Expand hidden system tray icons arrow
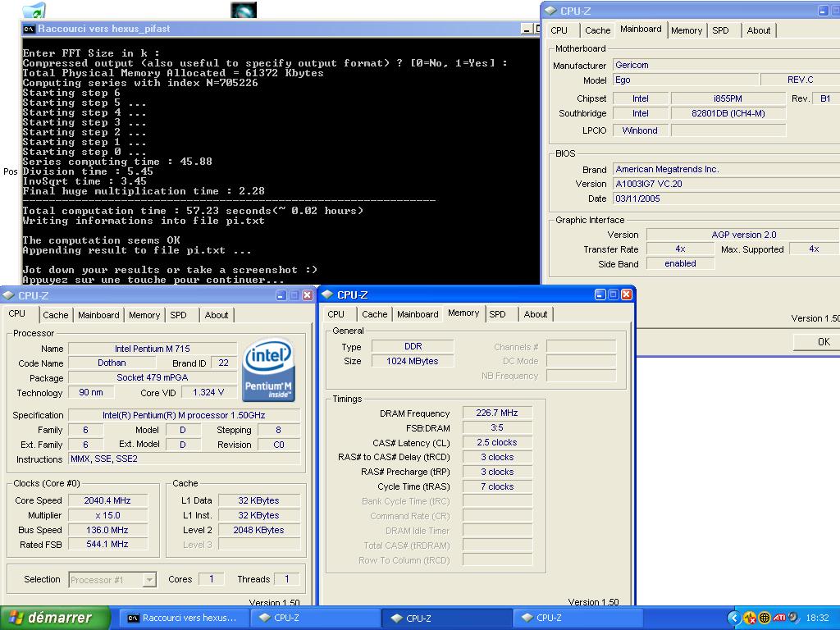Image resolution: width=840 pixels, height=630 pixels. (x=733, y=618)
